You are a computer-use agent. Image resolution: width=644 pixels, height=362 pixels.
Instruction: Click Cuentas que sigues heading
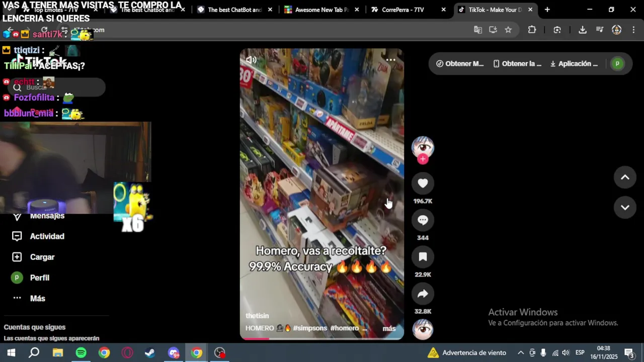point(35,327)
